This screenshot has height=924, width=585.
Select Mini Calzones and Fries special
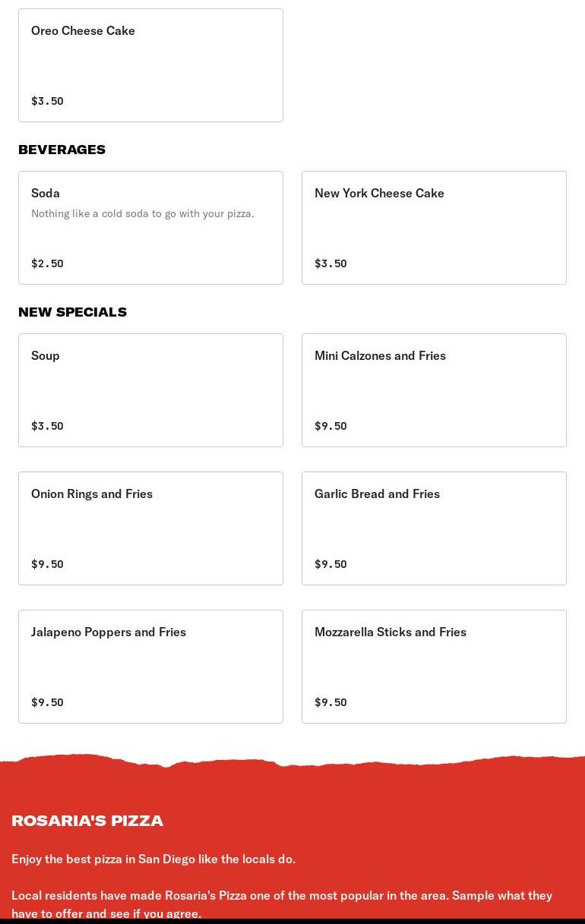click(x=434, y=390)
